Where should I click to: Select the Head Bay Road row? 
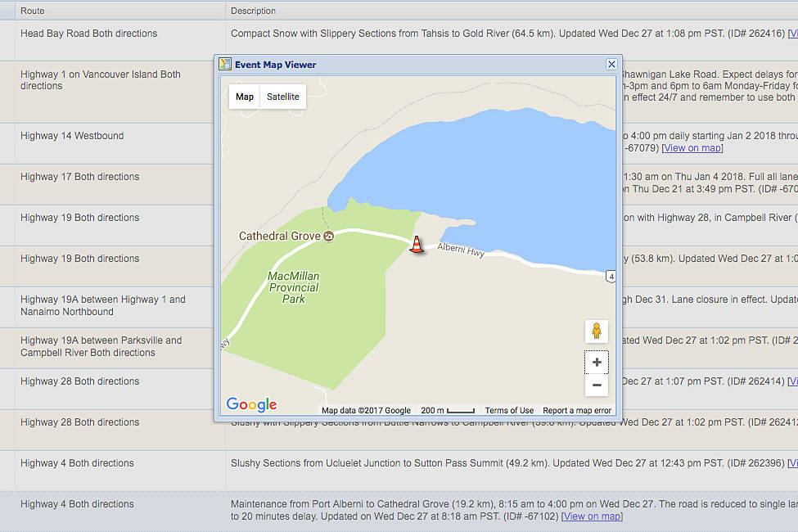pyautogui.click(x=88, y=34)
